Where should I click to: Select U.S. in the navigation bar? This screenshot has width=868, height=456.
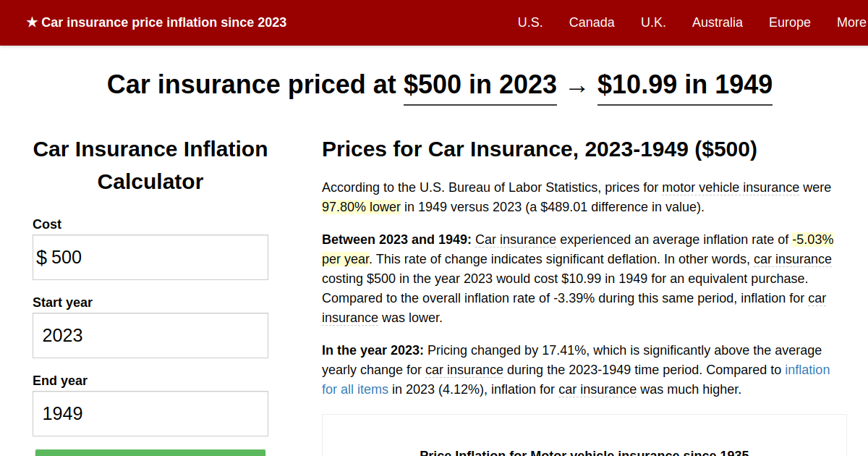coord(530,22)
